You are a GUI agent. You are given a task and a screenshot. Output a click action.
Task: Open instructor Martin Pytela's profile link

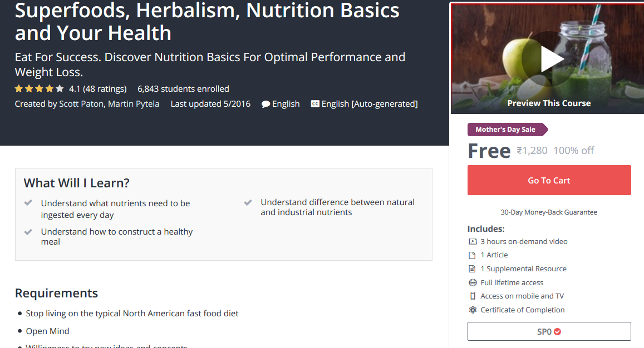coord(134,104)
